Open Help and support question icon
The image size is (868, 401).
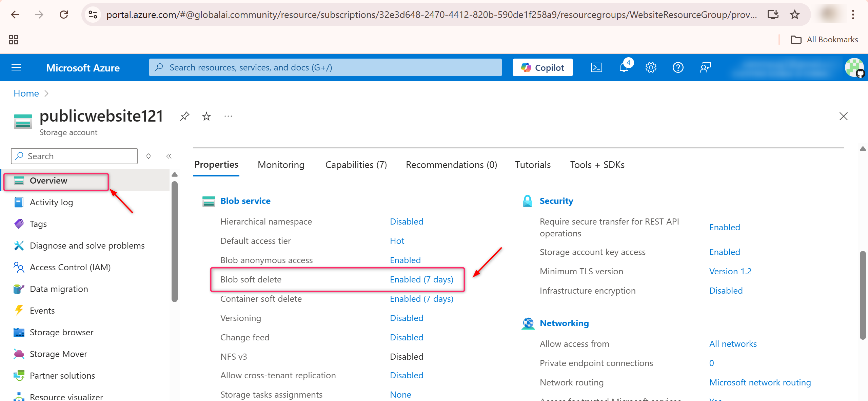[x=678, y=67]
